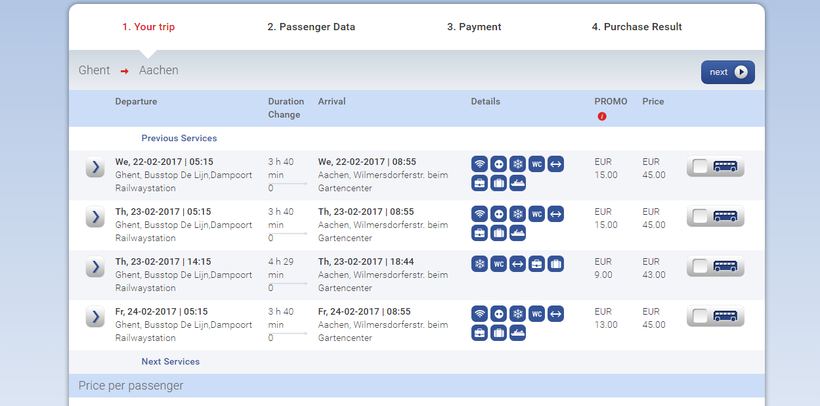Click the power socket icon on first trip
820x406 pixels.
point(499,163)
